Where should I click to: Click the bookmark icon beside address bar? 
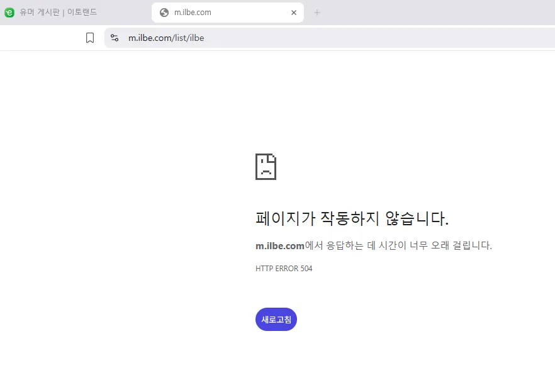pyautogui.click(x=90, y=38)
